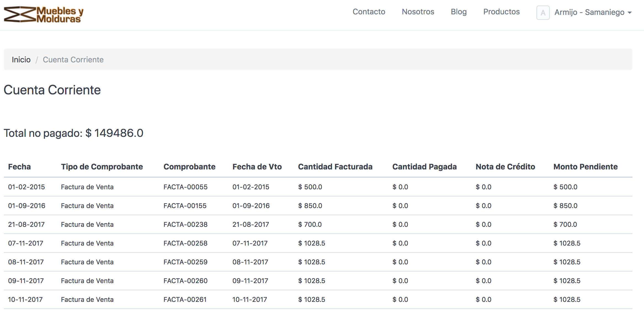Click the Fecha column header

19,167
